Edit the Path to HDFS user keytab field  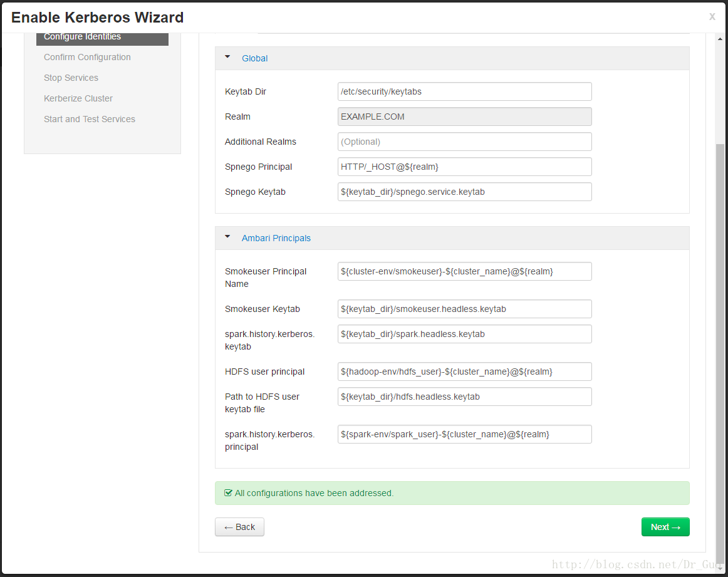coord(464,397)
